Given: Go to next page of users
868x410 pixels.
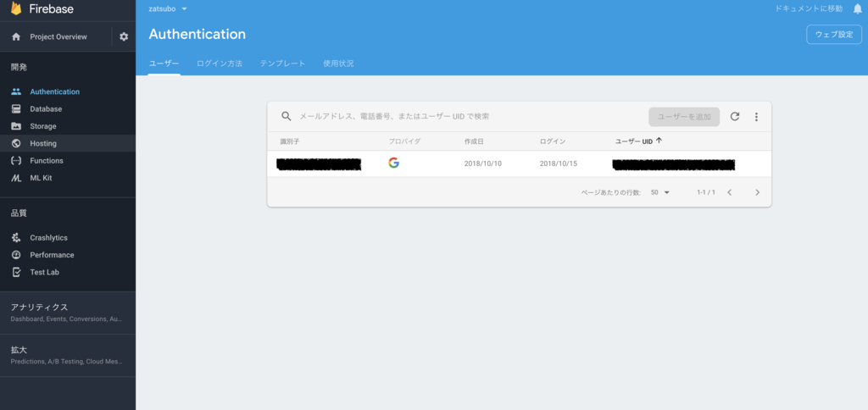Looking at the screenshot, I should 757,192.
